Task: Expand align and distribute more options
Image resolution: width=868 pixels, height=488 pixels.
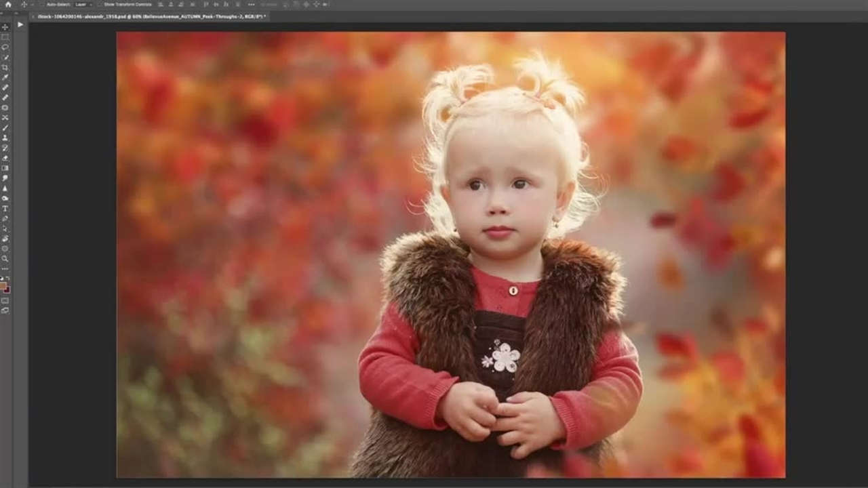Action: click(251, 4)
